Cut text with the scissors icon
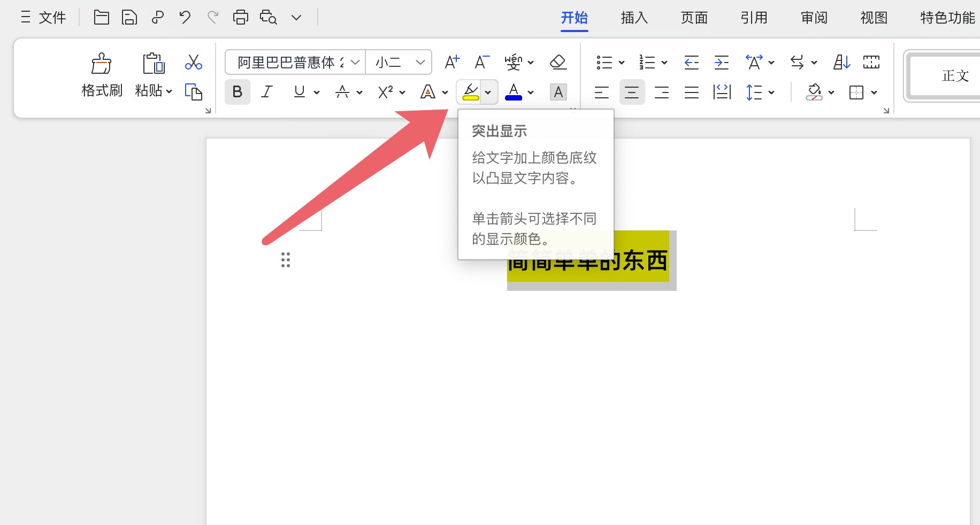Image resolution: width=980 pixels, height=525 pixels. coord(193,63)
